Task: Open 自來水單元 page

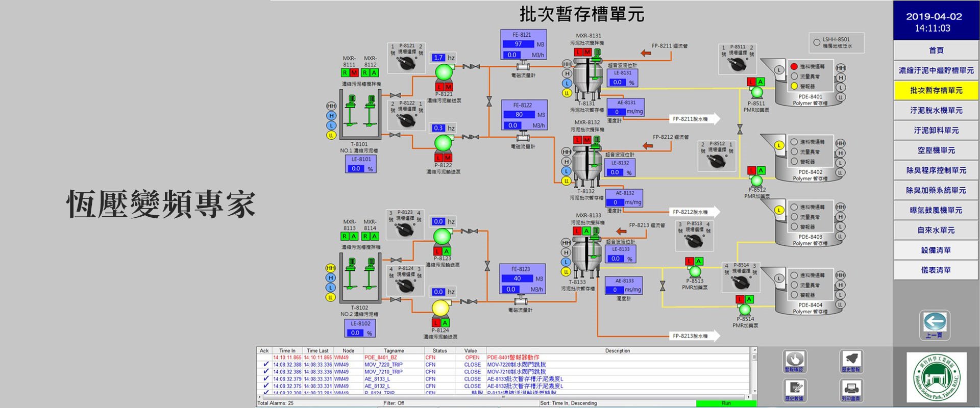Action: (x=936, y=230)
